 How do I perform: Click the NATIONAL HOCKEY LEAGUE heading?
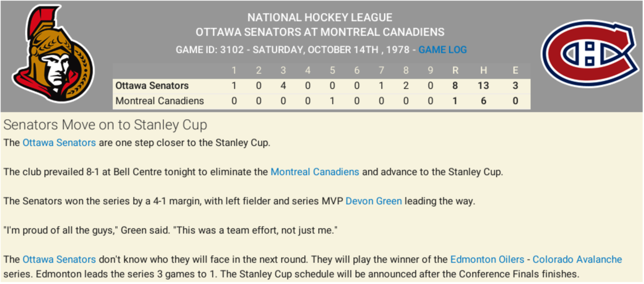point(320,17)
